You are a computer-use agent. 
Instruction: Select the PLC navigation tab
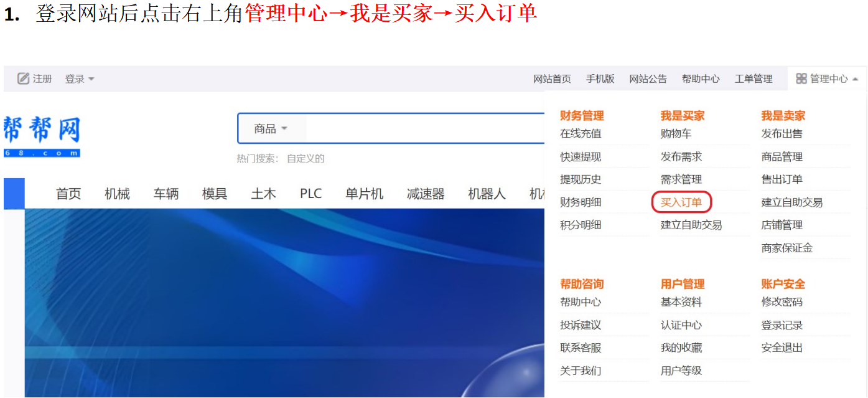(310, 194)
